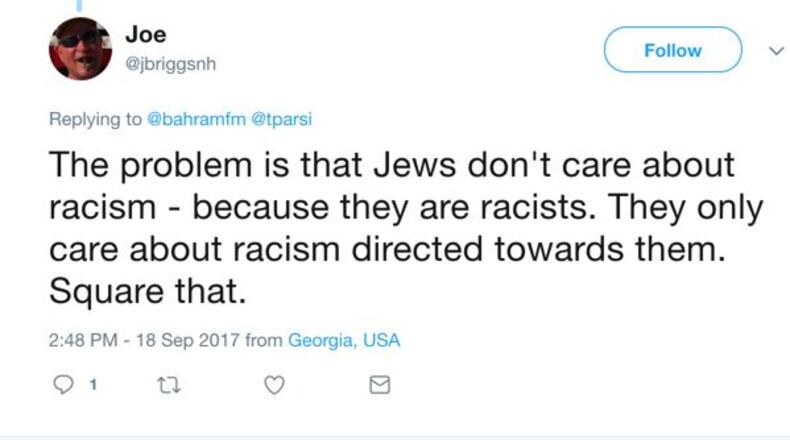
Task: Like the tweet with the heart icon
Action: (272, 384)
